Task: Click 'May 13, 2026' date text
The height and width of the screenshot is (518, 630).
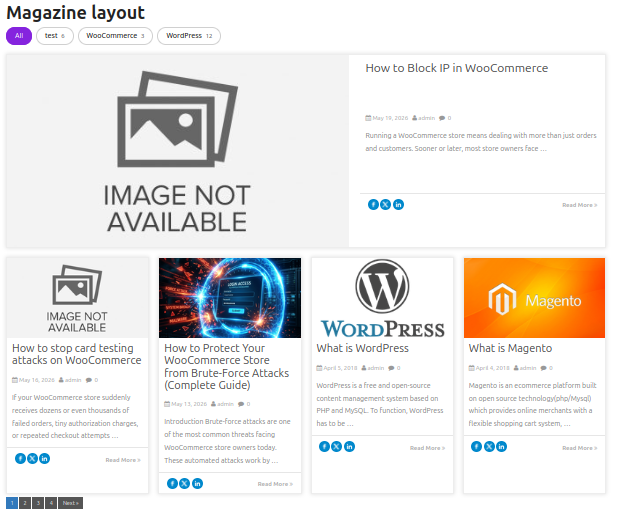Action: 189,404
